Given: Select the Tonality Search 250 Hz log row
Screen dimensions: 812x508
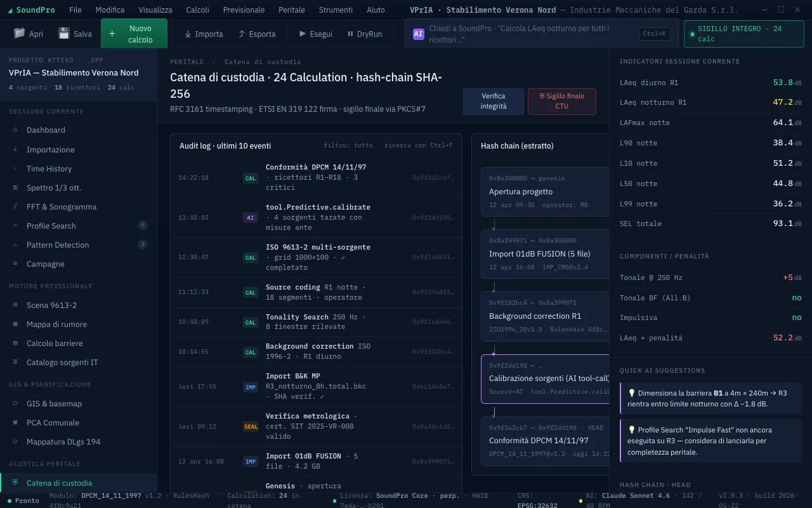Looking at the screenshot, I should coord(316,322).
